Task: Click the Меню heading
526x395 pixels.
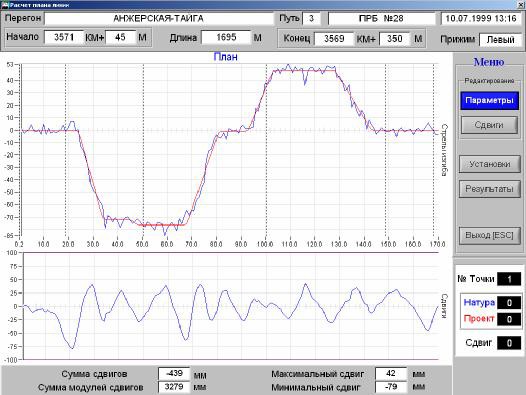Action: coord(489,62)
